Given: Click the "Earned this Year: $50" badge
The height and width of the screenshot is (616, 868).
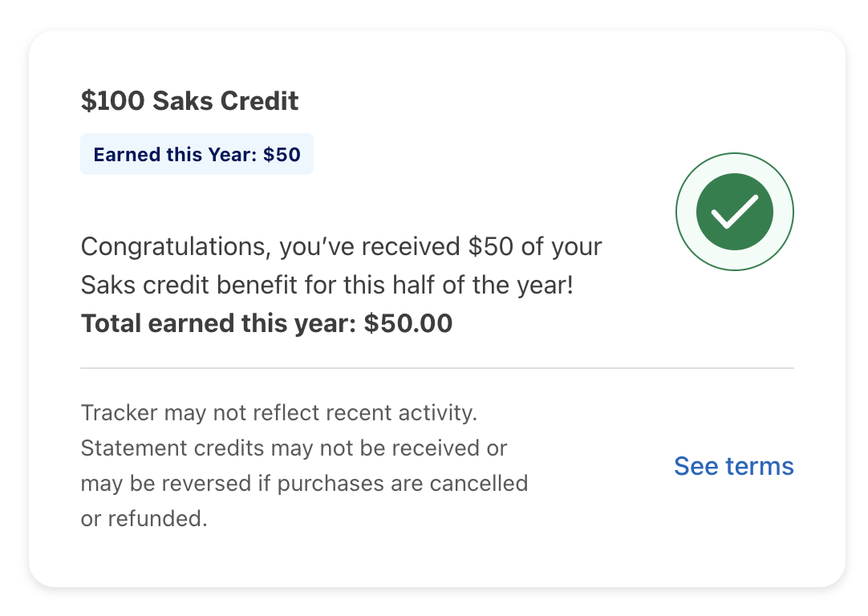Looking at the screenshot, I should click(x=197, y=155).
